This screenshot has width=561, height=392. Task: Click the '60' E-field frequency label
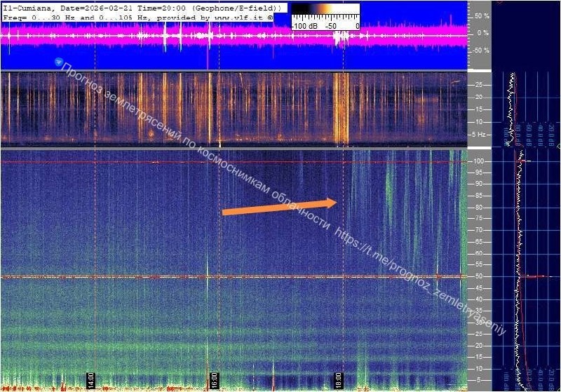point(479,254)
